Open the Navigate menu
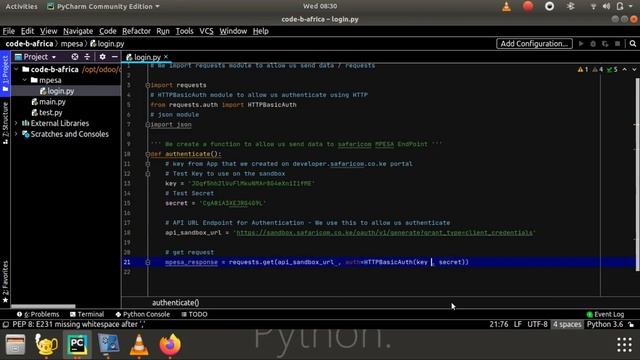 click(x=78, y=31)
